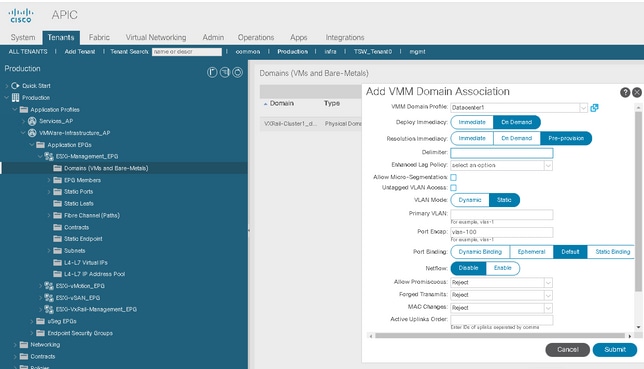Set Netflow to Enable
644x369 pixels.
coord(503,268)
